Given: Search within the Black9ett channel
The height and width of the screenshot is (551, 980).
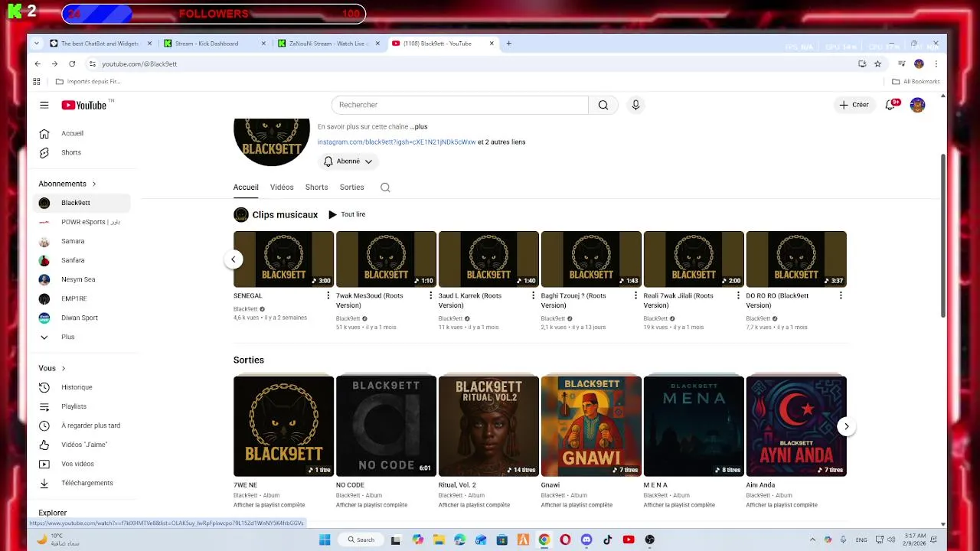Looking at the screenshot, I should [x=385, y=187].
